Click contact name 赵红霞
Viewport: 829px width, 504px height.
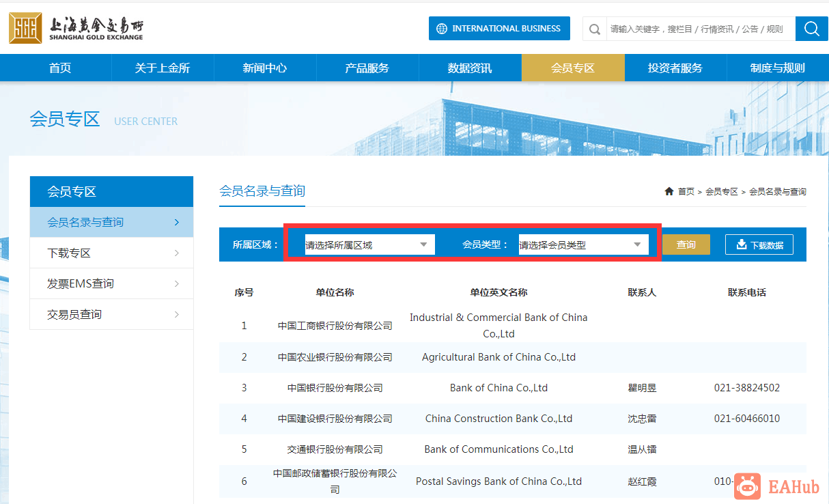[642, 481]
